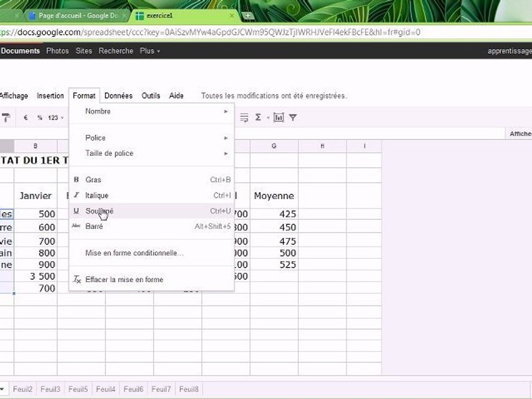Screen dimensions: 532x399
Task: Switch to Feuil4 sheet tab
Action: [x=106, y=389]
